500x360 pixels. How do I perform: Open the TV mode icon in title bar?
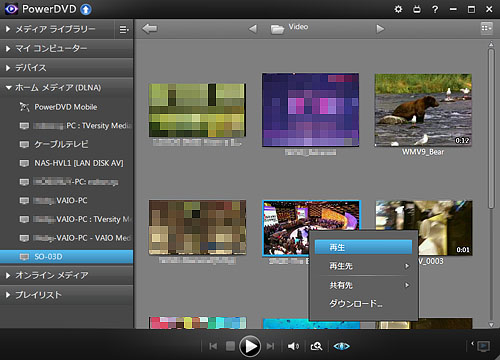[x=417, y=9]
